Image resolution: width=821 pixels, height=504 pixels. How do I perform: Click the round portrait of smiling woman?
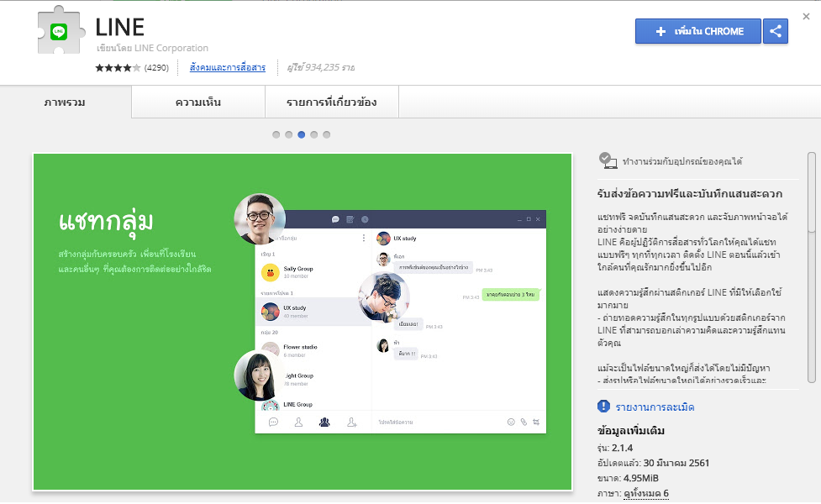pos(258,375)
